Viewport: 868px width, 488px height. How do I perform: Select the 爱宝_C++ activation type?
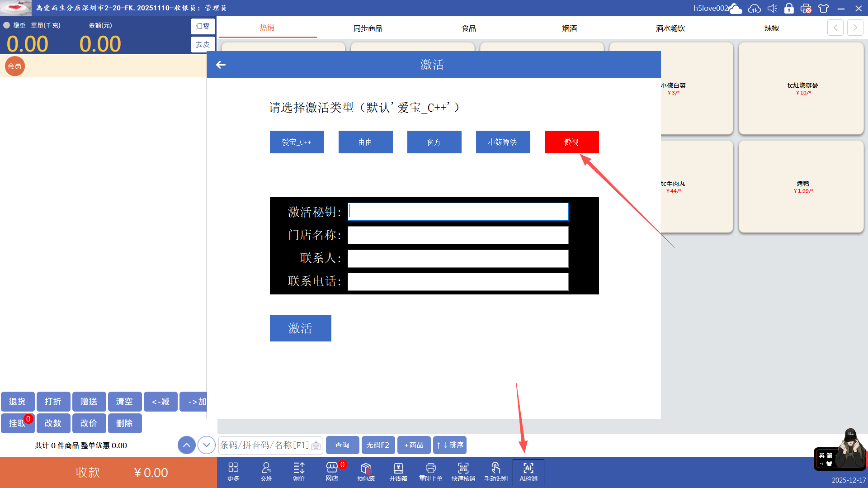click(x=297, y=142)
